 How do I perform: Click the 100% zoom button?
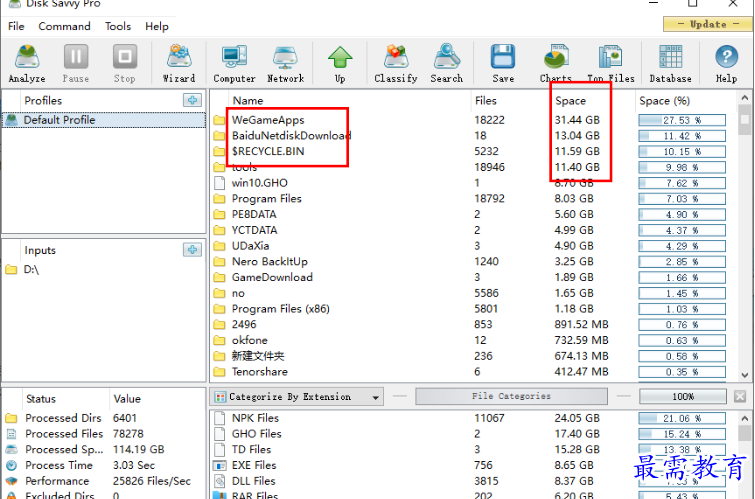683,396
